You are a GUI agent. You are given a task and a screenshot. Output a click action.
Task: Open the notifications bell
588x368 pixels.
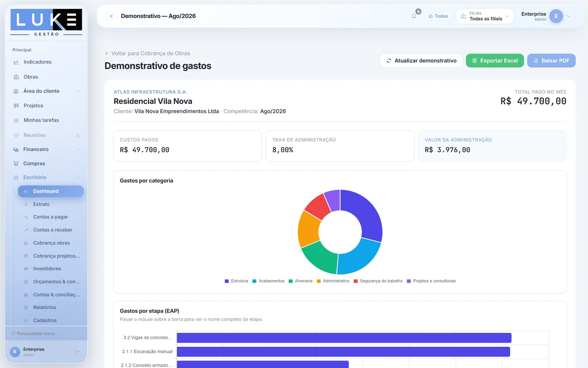pyautogui.click(x=414, y=16)
